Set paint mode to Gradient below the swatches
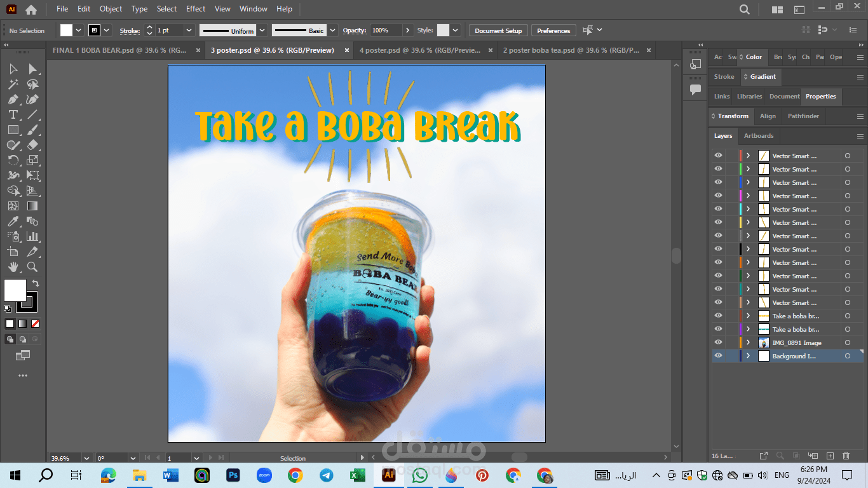Image resolution: width=868 pixels, height=488 pixels. (x=22, y=323)
